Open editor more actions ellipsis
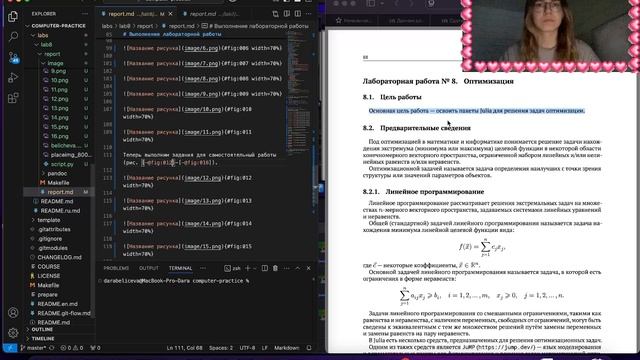This screenshot has width=640, height=360. [309, 14]
